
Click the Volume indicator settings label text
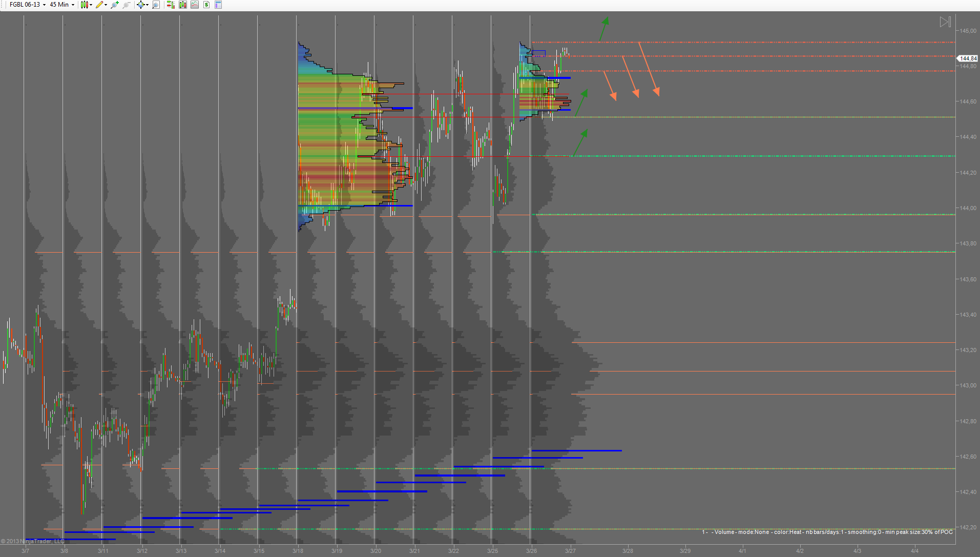[827, 532]
